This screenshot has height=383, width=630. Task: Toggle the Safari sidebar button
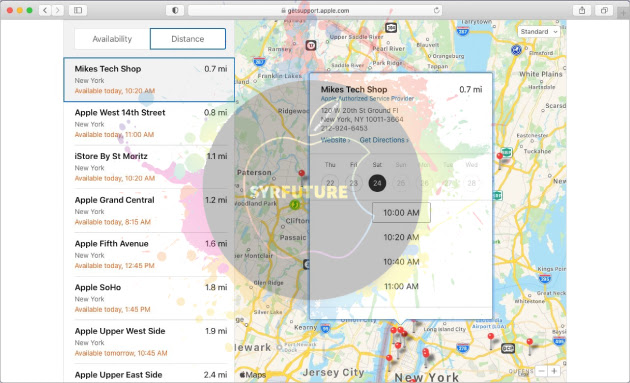click(x=78, y=10)
